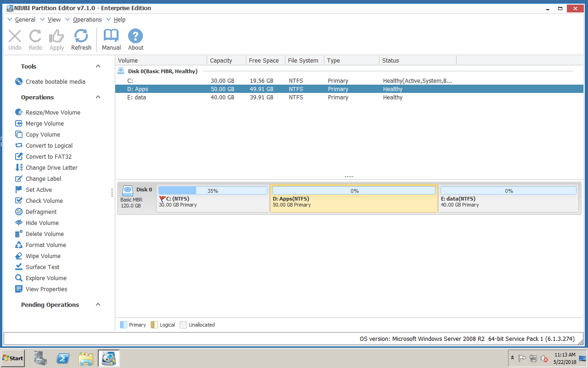
Task: Click the 0% usage bar of D: Apps
Action: tap(354, 190)
